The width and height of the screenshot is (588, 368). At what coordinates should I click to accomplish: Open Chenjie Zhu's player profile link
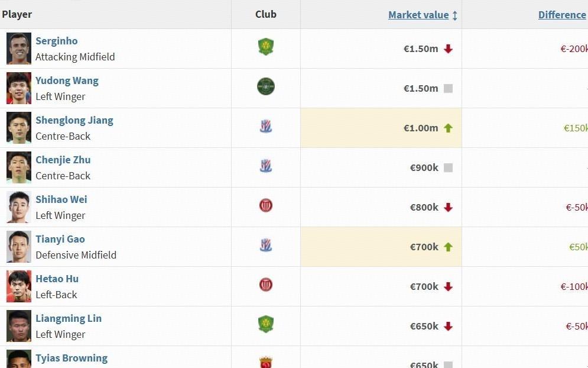(63, 160)
